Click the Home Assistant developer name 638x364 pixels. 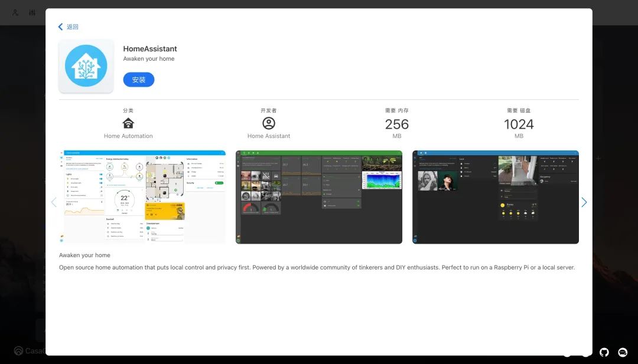(x=269, y=136)
